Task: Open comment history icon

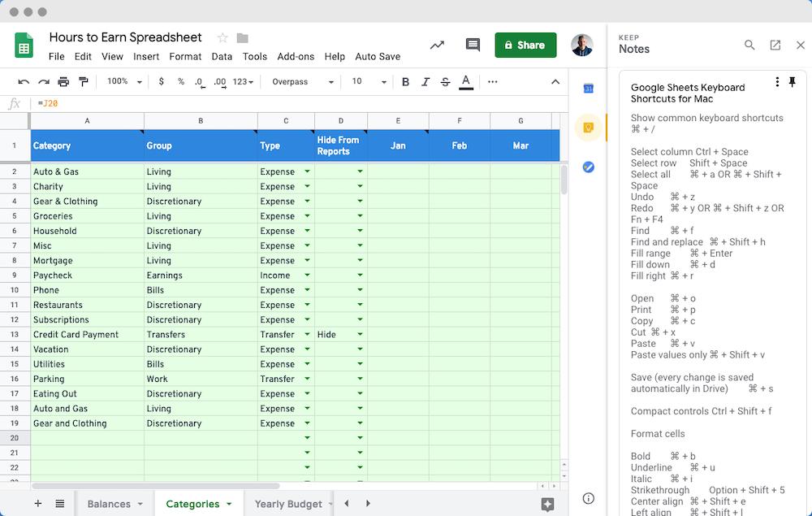Action: click(473, 45)
